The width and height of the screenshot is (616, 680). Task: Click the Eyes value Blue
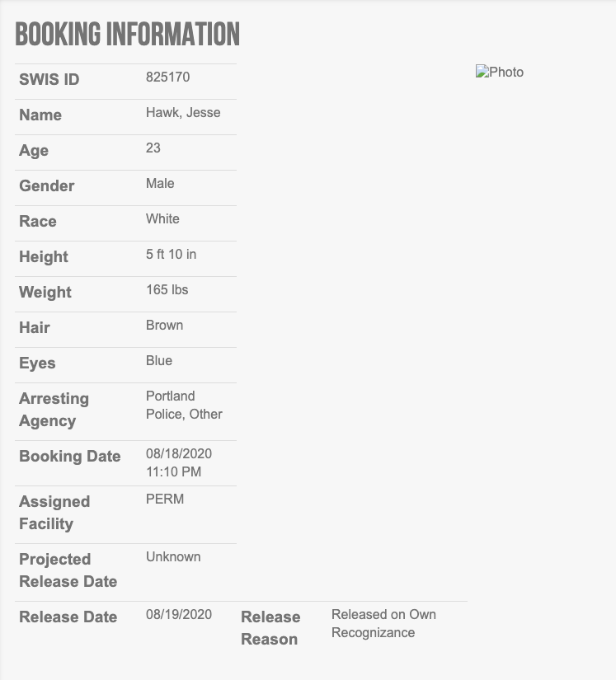point(159,361)
